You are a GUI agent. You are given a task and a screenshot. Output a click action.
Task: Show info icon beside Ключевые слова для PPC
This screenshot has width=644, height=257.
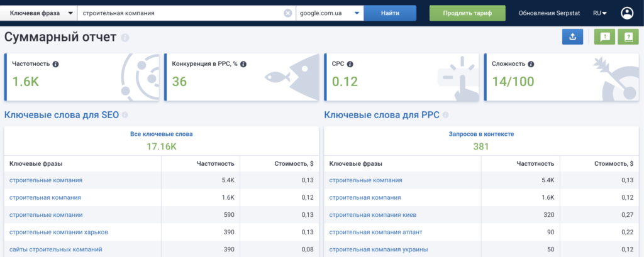pos(445,116)
